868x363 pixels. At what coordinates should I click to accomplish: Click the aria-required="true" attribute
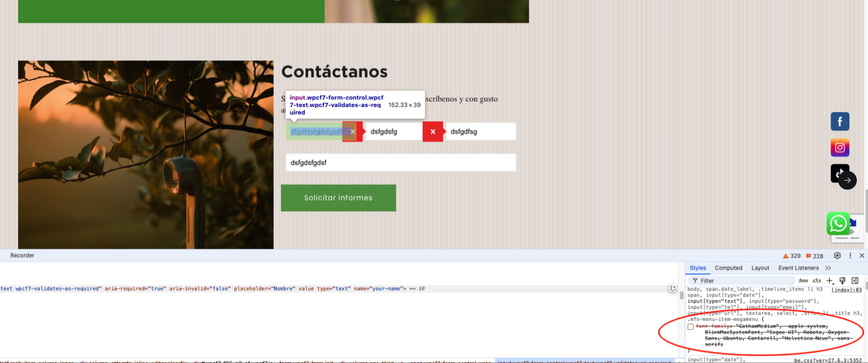[x=134, y=289]
